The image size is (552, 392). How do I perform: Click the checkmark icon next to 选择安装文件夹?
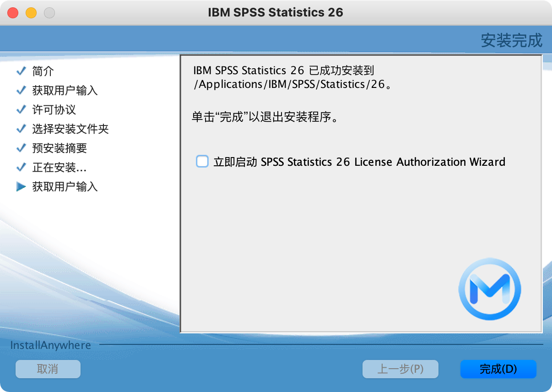tap(21, 129)
